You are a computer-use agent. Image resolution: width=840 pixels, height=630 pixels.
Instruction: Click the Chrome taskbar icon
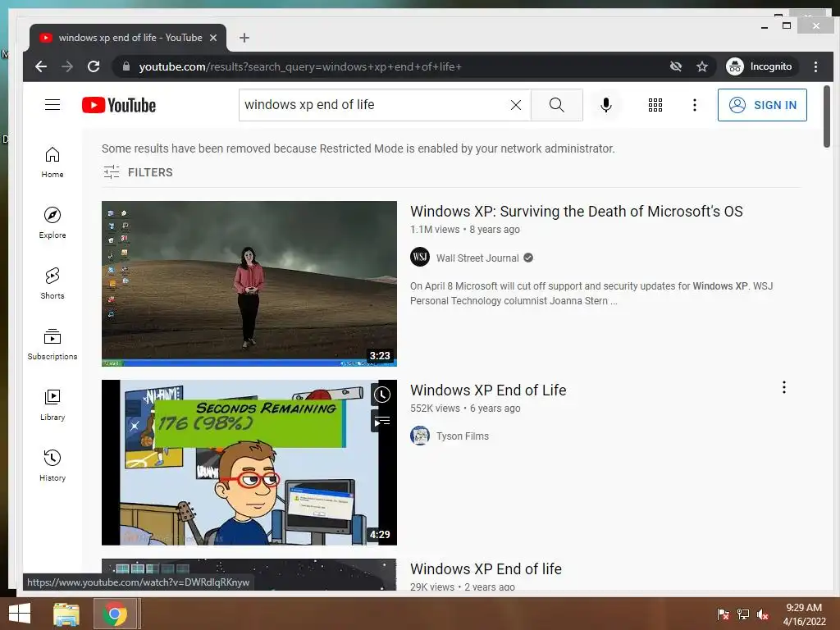(115, 614)
